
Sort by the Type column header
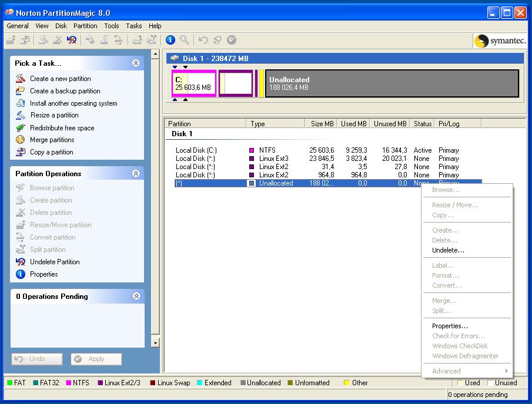coord(276,124)
